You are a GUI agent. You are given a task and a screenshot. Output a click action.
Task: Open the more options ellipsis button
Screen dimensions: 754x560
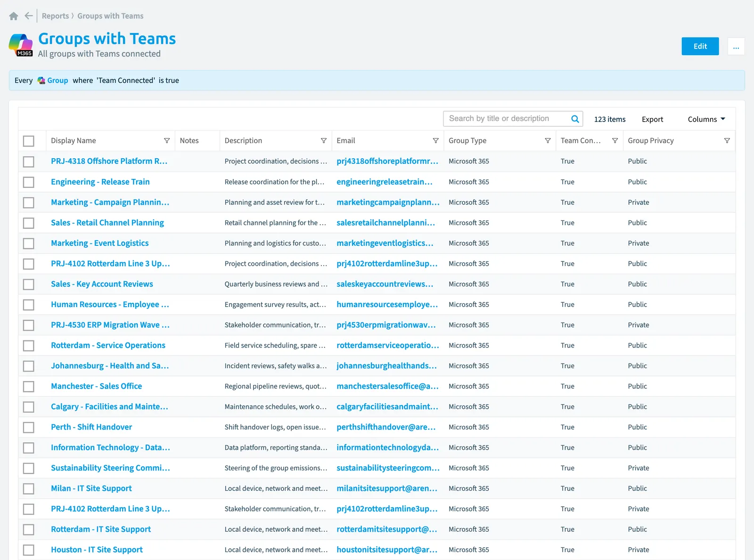736,46
